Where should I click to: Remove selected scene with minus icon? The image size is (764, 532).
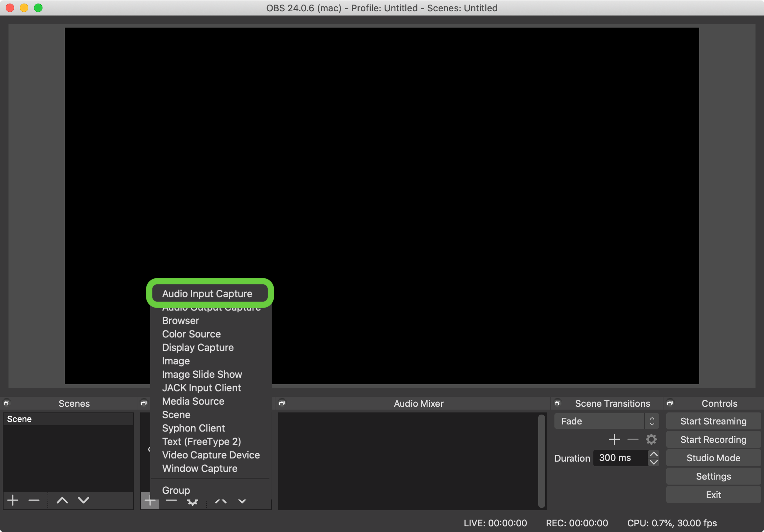coord(34,500)
